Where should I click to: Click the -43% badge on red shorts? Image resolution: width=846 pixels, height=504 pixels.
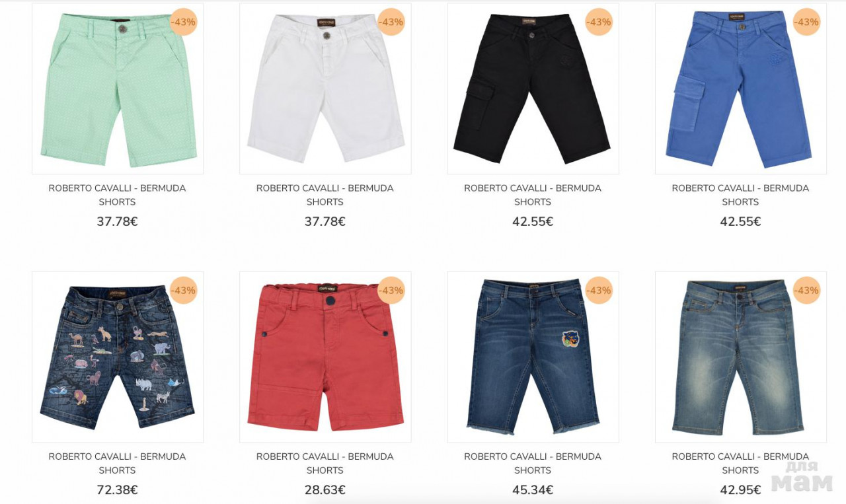(x=391, y=290)
